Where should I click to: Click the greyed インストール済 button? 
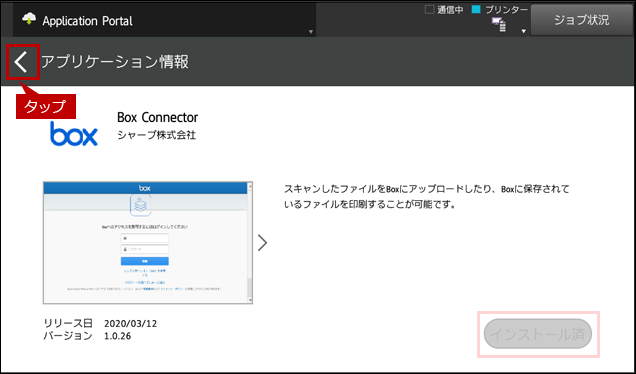pos(538,334)
